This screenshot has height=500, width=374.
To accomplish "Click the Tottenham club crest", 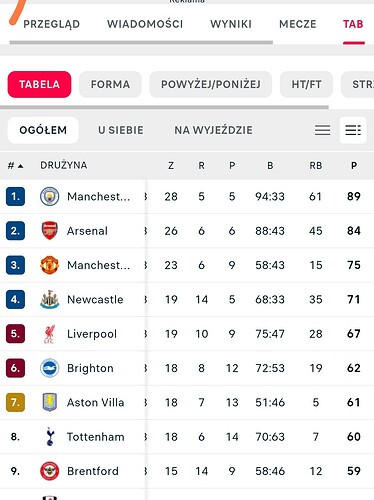I will 49,437.
